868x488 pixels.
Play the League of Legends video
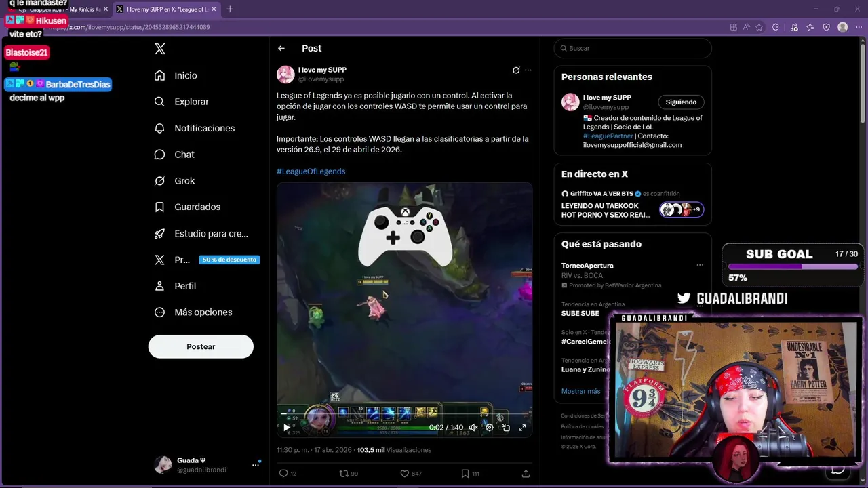287,428
